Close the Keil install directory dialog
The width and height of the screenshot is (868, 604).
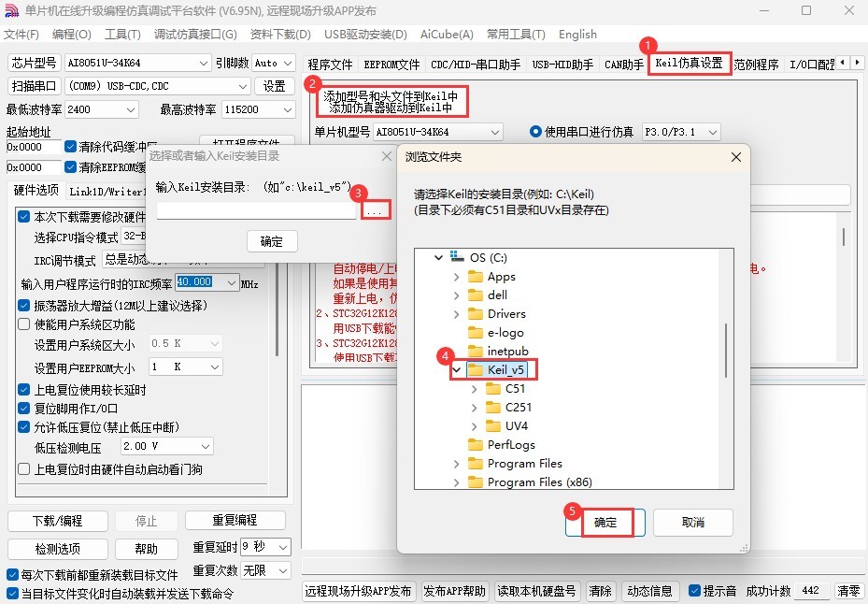click(387, 156)
